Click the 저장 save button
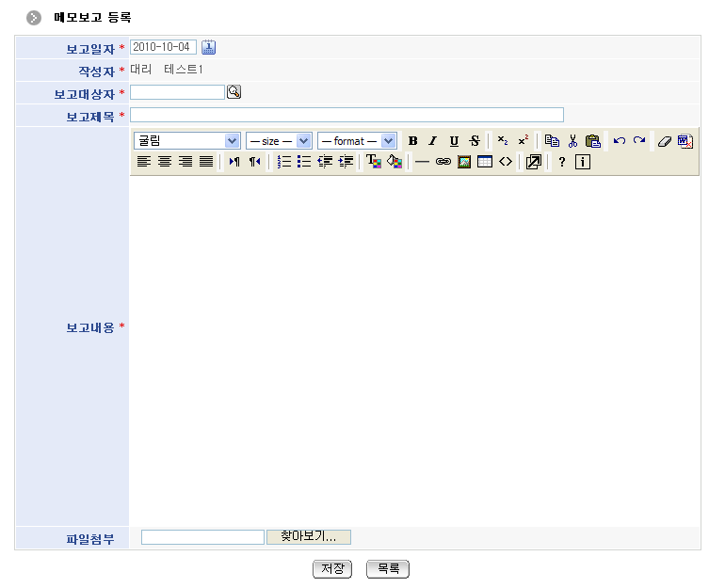 click(x=331, y=569)
